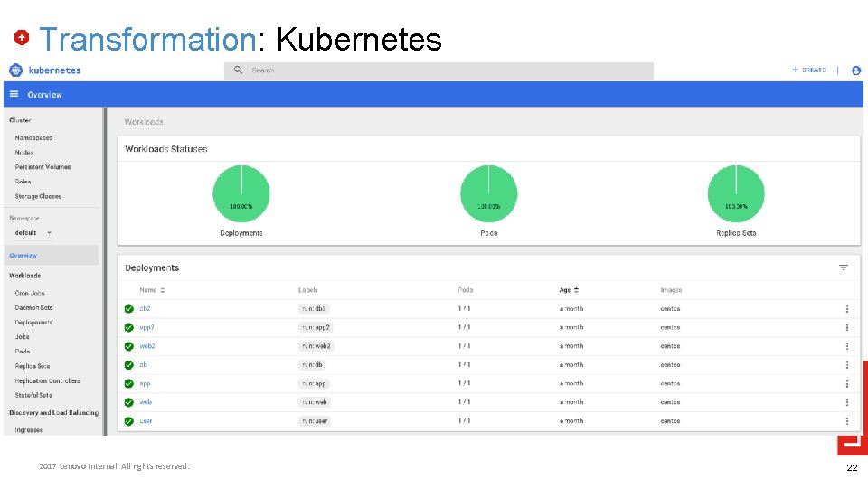868x488 pixels.
Task: Open the web deployment link
Action: click(x=146, y=402)
